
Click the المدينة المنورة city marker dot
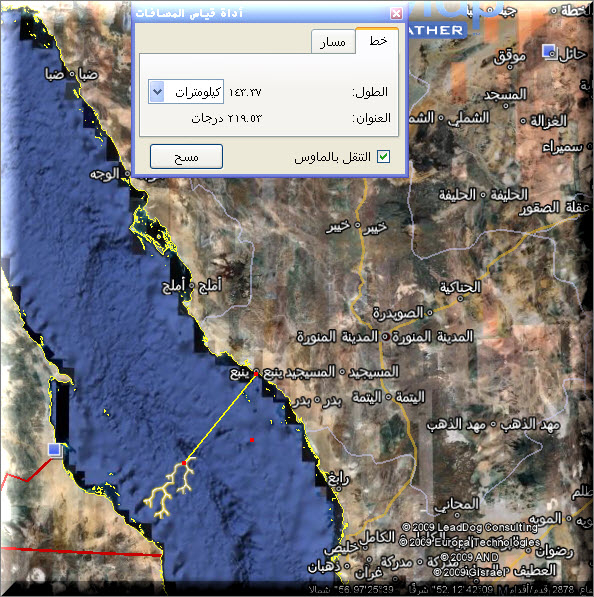pyautogui.click(x=386, y=337)
